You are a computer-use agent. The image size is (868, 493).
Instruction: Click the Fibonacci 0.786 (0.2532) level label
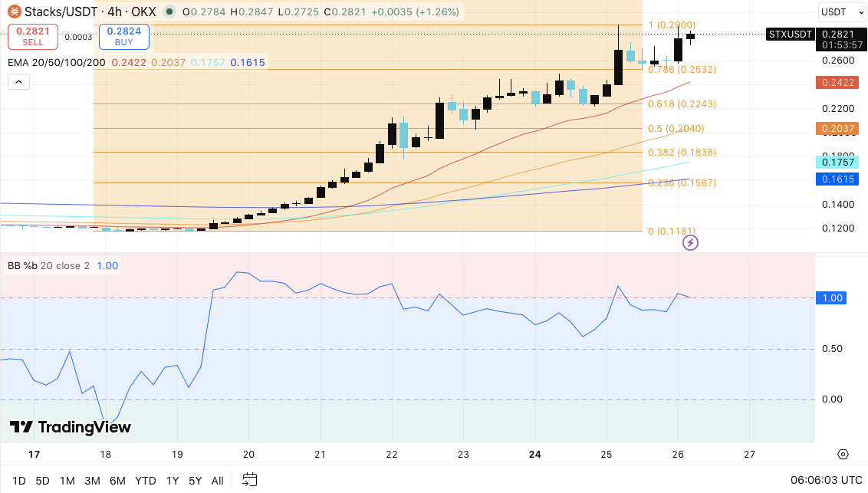[x=682, y=69]
